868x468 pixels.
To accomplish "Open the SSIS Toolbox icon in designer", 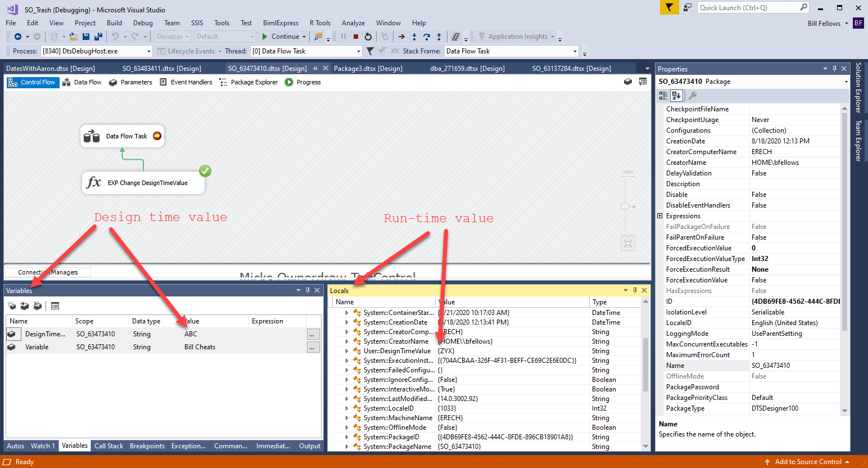I will click(628, 82).
